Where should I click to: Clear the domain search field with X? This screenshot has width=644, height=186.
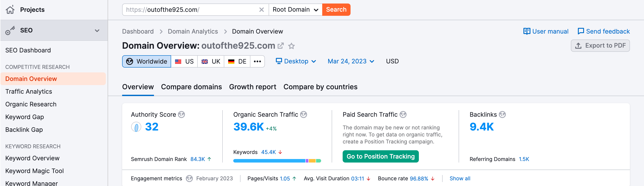click(262, 9)
